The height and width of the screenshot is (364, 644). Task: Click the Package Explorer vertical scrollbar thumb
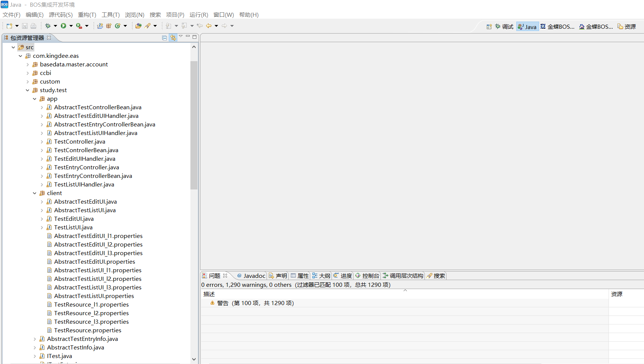point(194,125)
